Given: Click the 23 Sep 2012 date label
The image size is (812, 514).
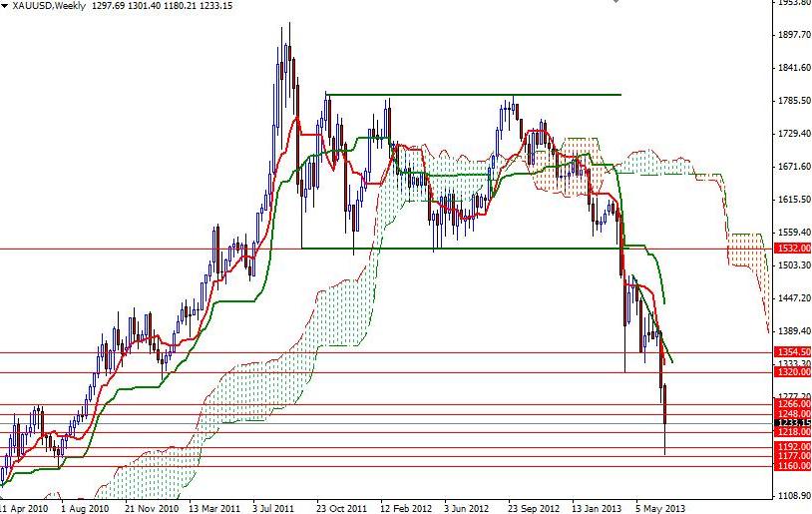Looking at the screenshot, I should click(x=534, y=508).
